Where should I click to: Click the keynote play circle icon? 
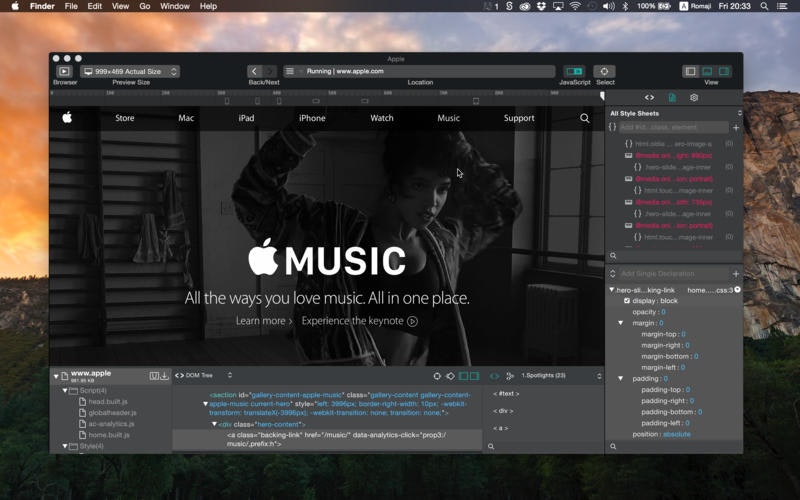(x=412, y=321)
